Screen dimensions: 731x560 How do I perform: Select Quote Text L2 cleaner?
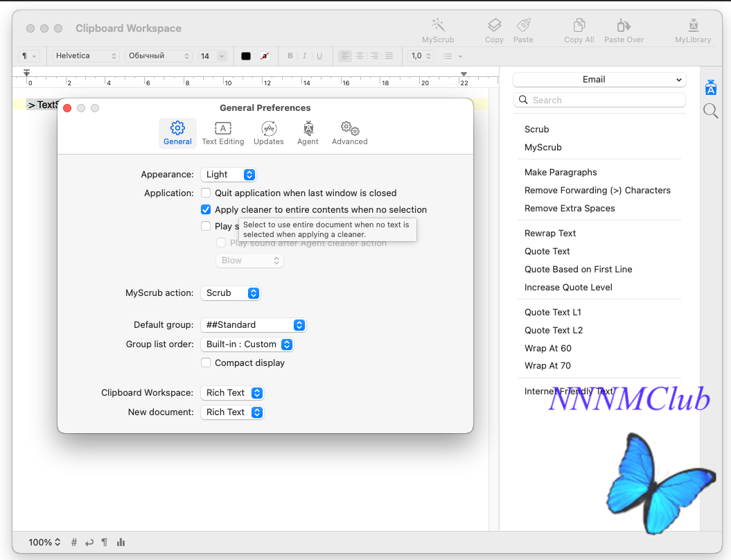click(554, 330)
